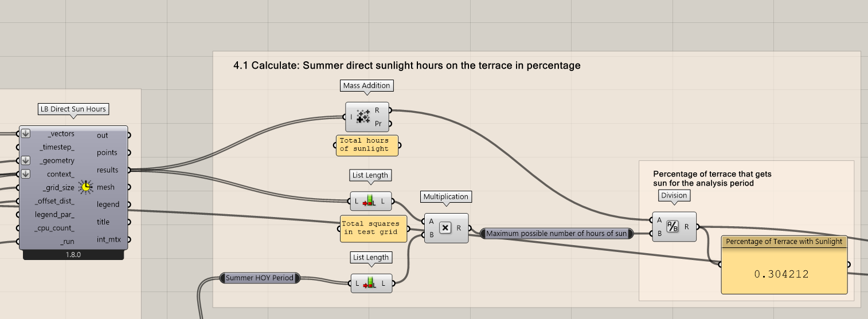868x319 pixels.
Task: Select the Summer HOY Period parameter
Action: click(x=259, y=278)
